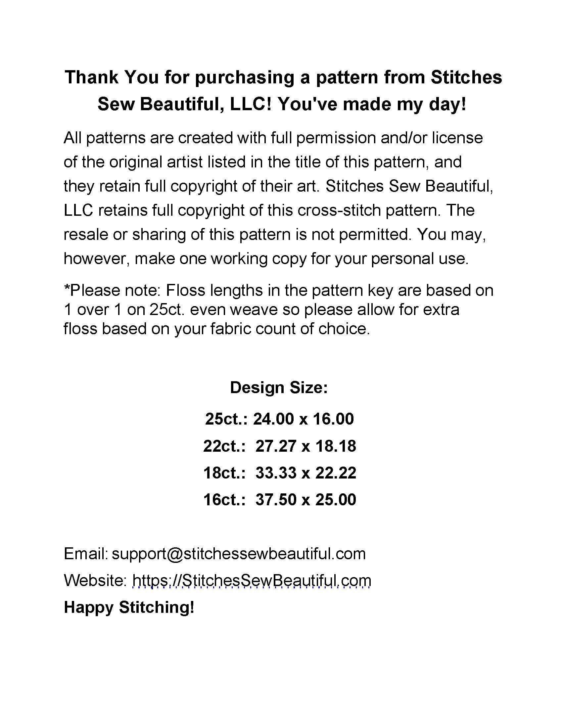Open the StitchesSewBeautiful.com website link
Viewport: 563px width, 728px height.
pos(252,580)
